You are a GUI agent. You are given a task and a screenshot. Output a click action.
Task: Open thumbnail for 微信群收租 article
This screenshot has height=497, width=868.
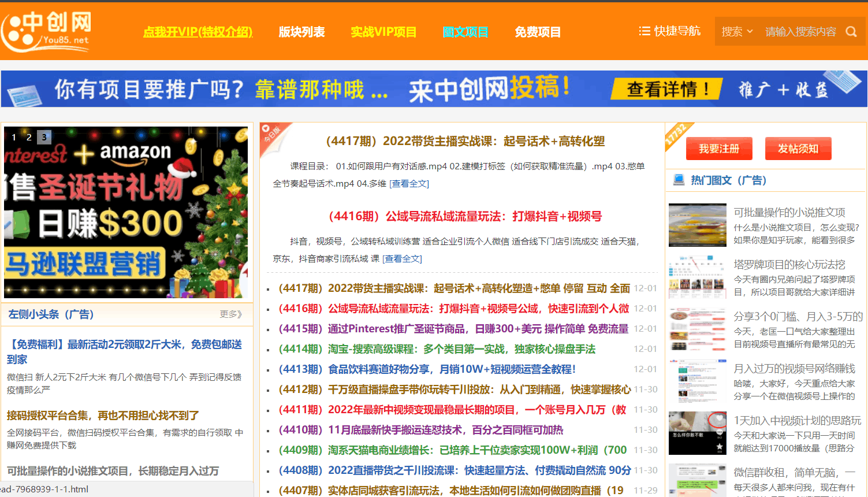(698, 480)
